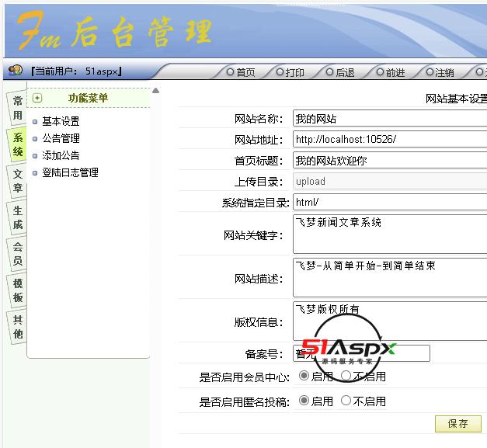Screen dimensions: 487x448
Task: Click the 网站关键字 text area
Action: 390,234
